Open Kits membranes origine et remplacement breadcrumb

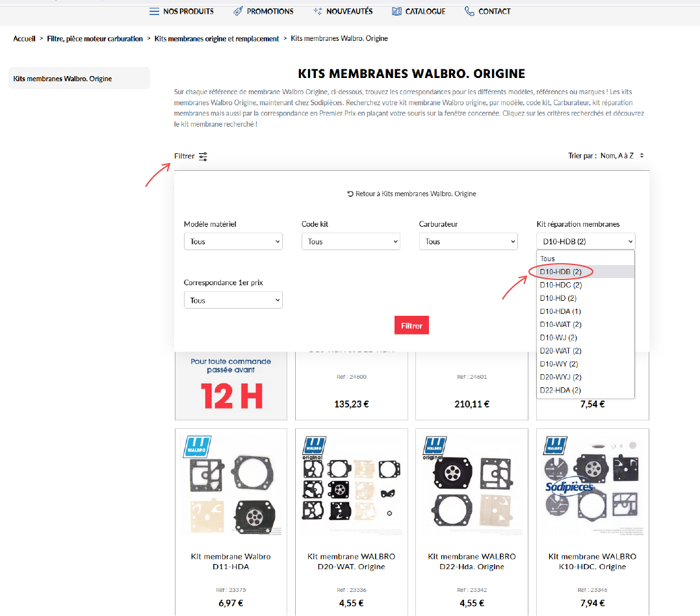(x=216, y=38)
